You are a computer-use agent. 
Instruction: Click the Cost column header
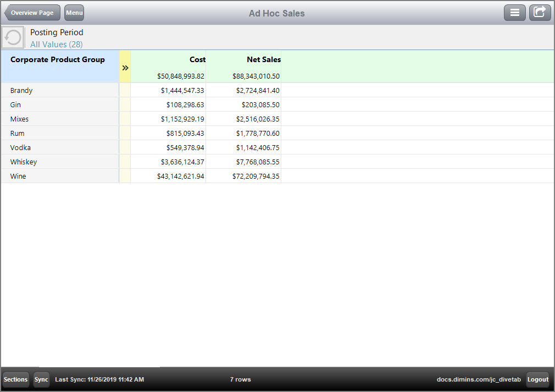[x=197, y=59]
